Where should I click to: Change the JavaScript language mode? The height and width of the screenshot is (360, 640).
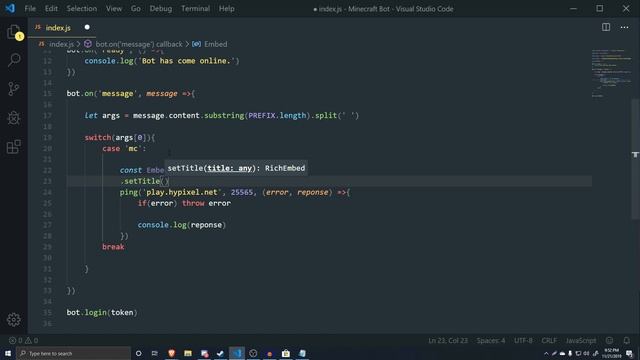(x=580, y=340)
